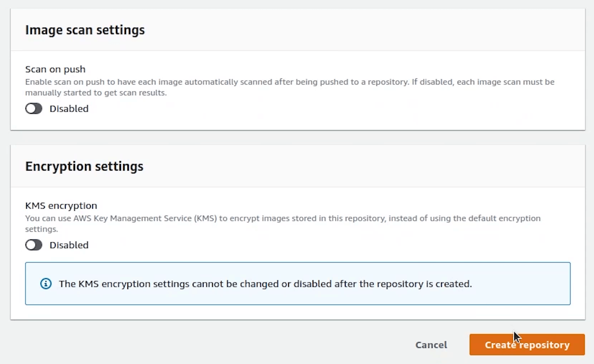Cancel the repository creation
The width and height of the screenshot is (594, 364).
click(x=431, y=345)
